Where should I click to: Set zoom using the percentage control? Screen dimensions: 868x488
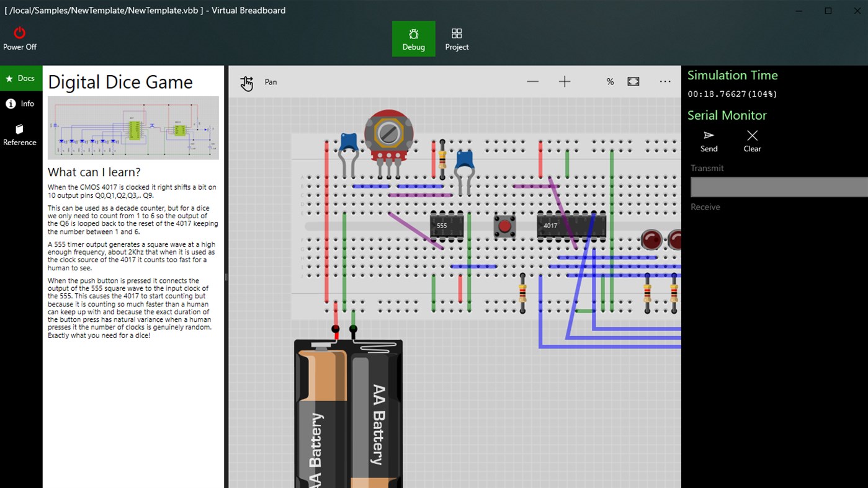point(610,81)
